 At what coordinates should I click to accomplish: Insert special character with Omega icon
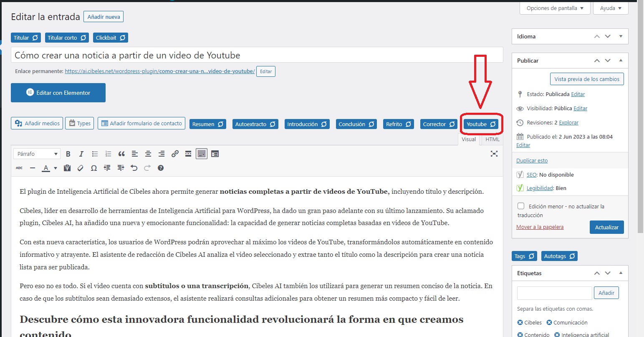94,168
